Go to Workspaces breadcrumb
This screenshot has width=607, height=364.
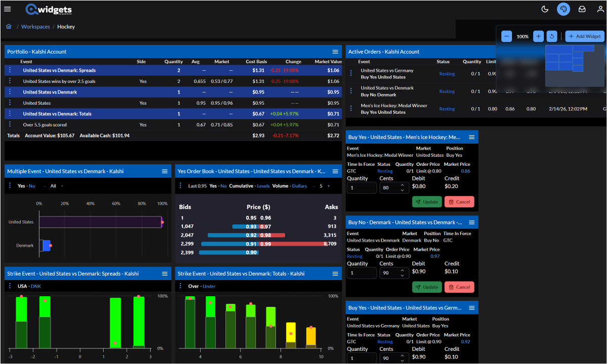(35, 27)
